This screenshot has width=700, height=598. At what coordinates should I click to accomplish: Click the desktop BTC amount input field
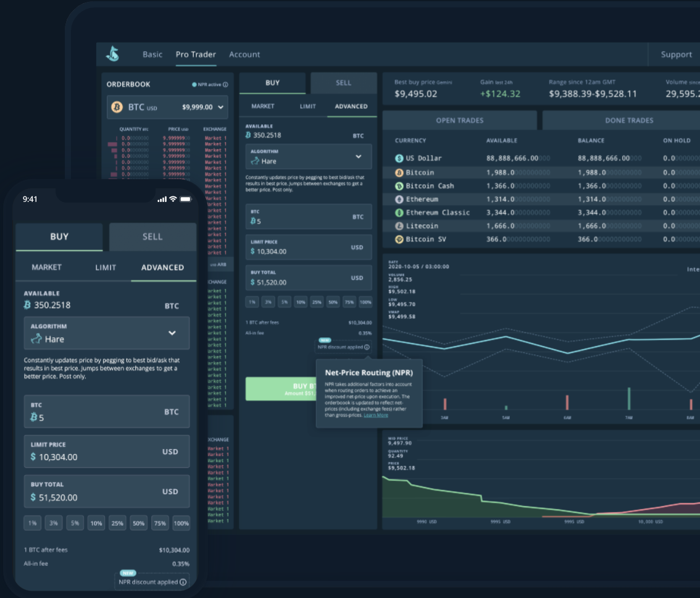tap(309, 217)
